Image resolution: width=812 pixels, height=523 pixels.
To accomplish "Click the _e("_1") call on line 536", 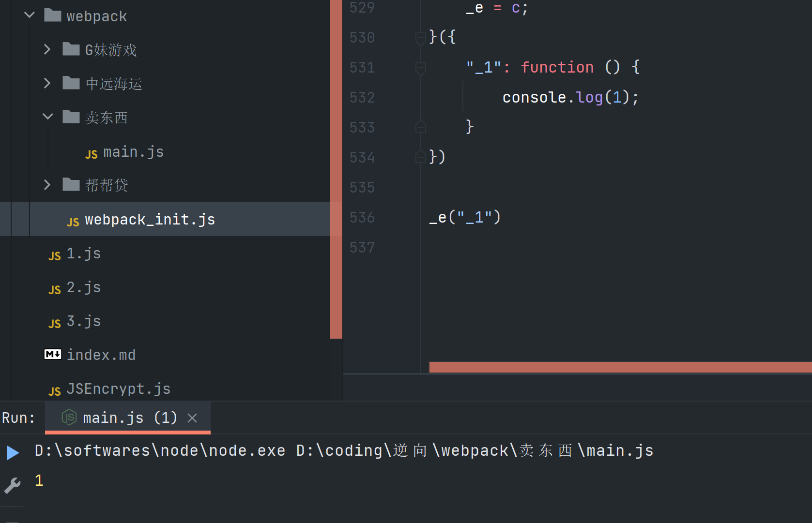I will 465,217.
